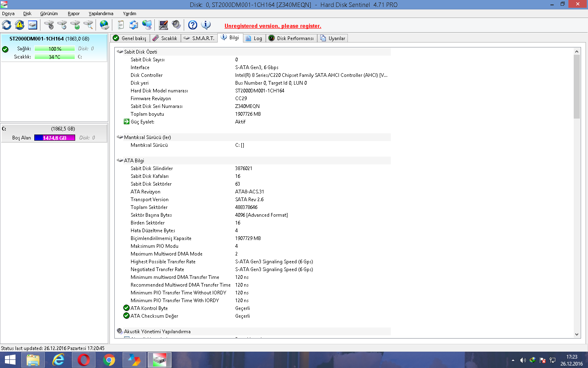
Task: Click the Action Center flag tray icon
Action: [543, 360]
